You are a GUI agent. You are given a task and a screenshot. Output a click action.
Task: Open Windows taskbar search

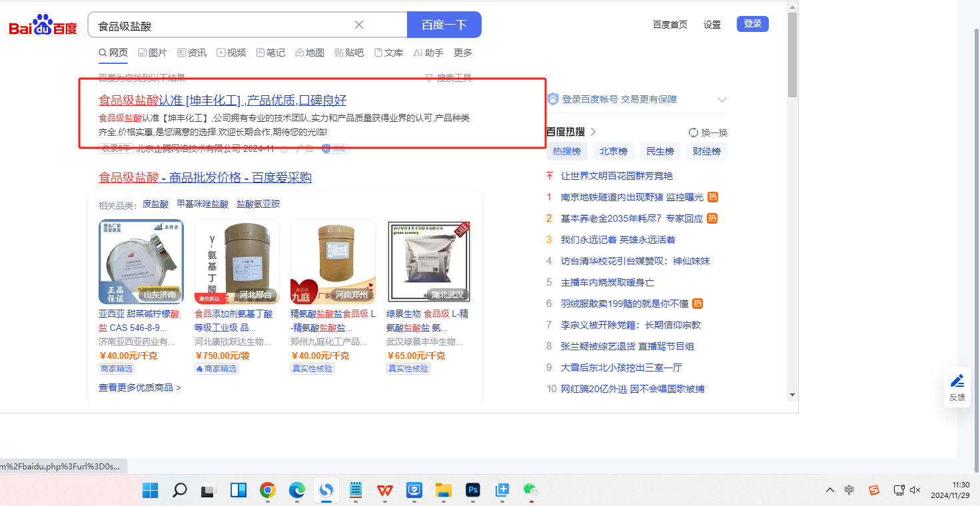179,491
